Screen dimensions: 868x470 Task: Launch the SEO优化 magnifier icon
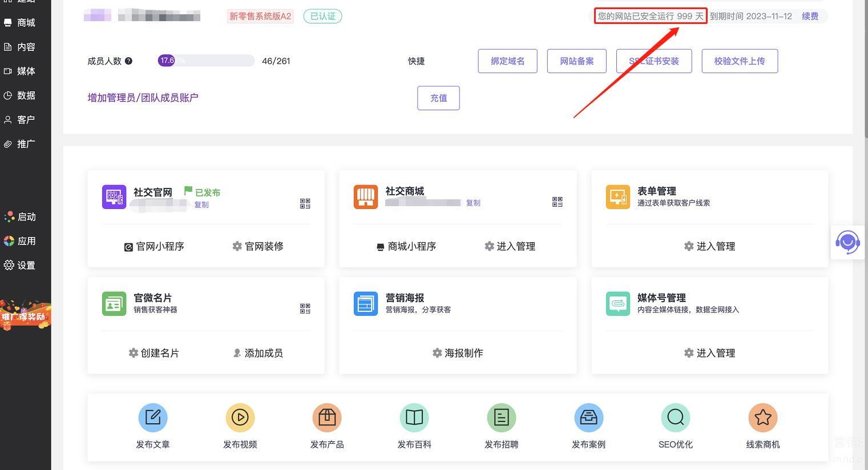675,418
